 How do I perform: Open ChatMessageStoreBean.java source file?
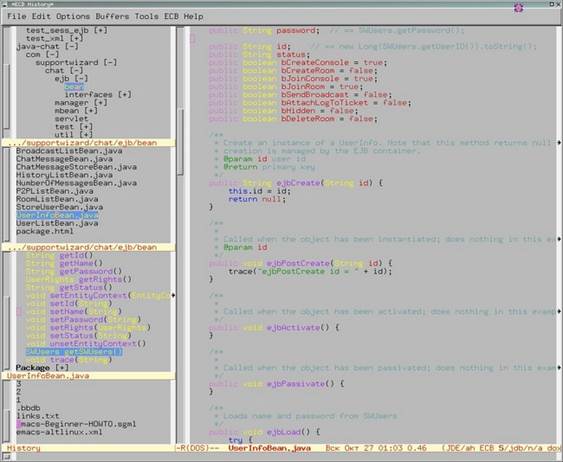[x=76, y=167]
